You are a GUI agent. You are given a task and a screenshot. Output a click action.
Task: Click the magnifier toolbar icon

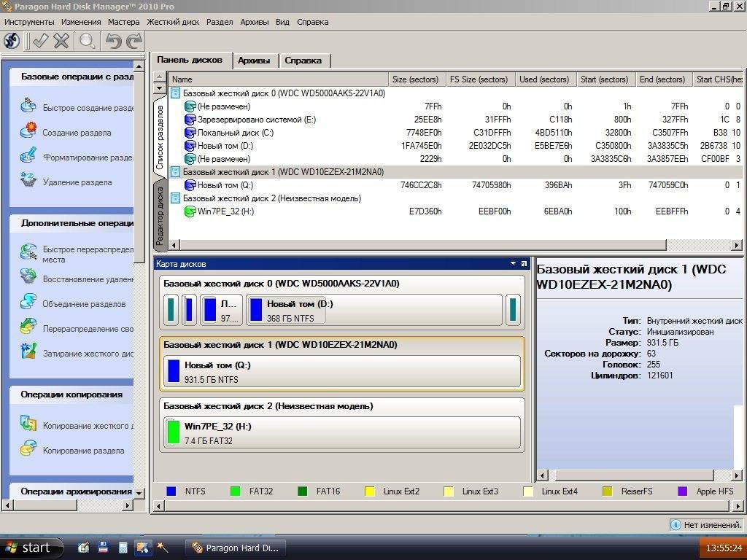[x=88, y=41]
